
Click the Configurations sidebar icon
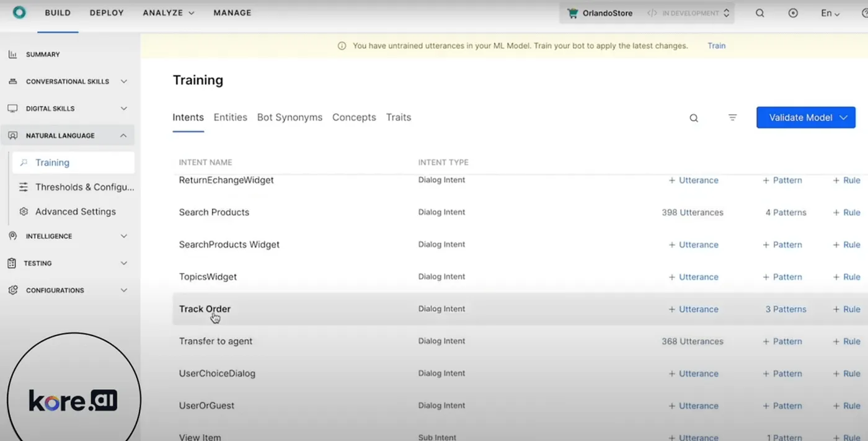[12, 290]
